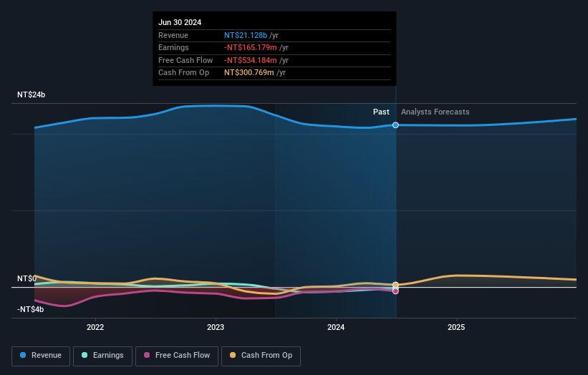
Task: Click the Earnings row label in tooltip
Action: pyautogui.click(x=173, y=47)
